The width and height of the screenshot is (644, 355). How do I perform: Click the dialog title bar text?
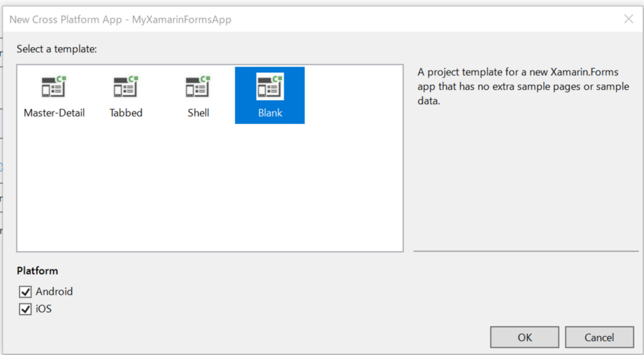[120, 20]
